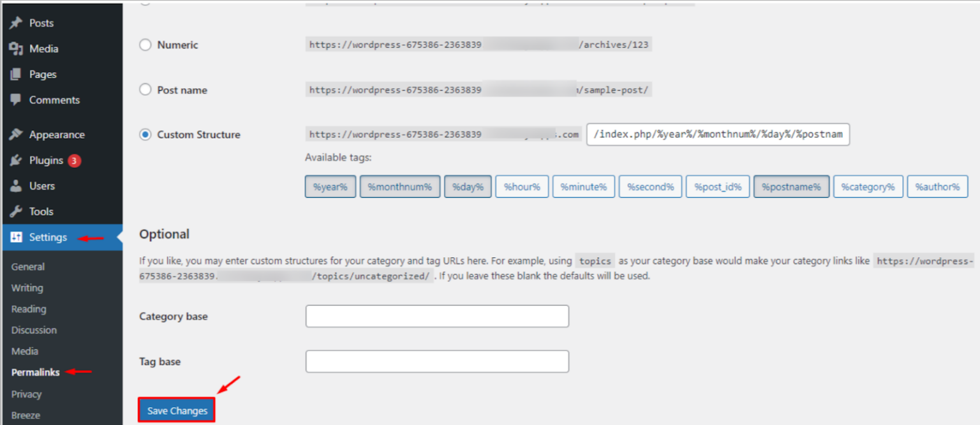
Task: Select the Users icon in the sidebar
Action: tap(18, 186)
